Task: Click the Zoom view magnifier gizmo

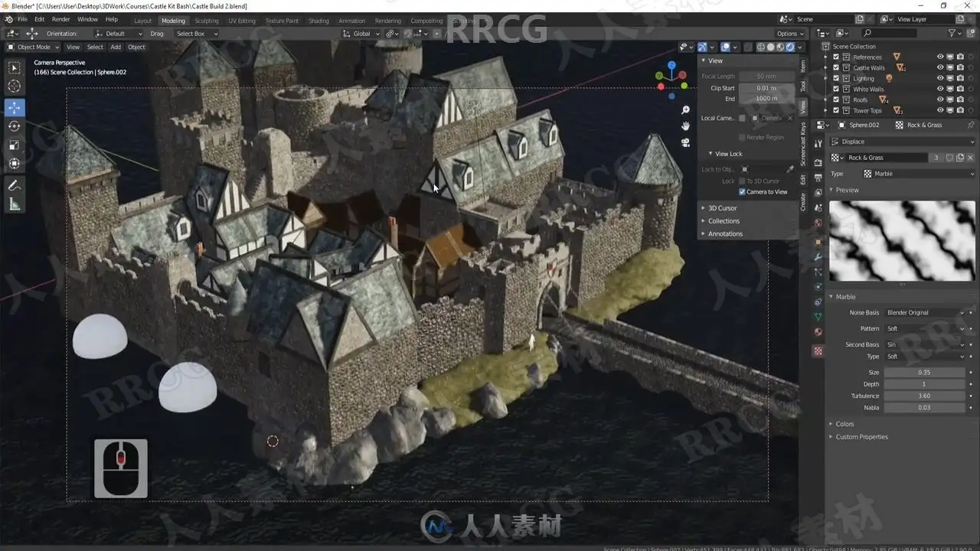Action: (686, 110)
